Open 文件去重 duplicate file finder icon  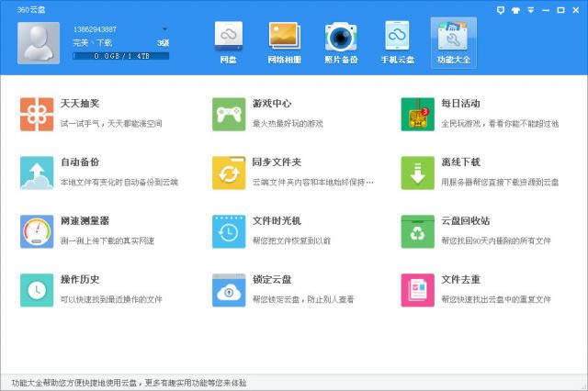(418, 290)
